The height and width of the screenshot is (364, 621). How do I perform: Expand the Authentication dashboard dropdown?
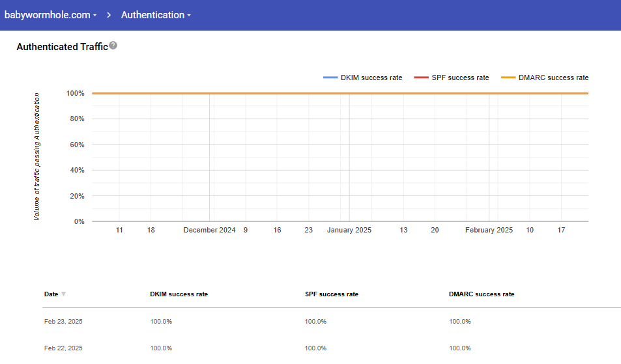156,15
